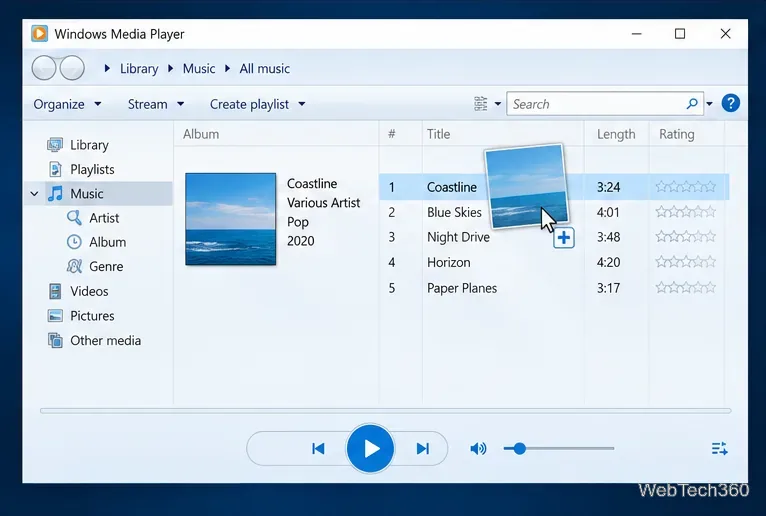Click the View options icon
Image resolution: width=766 pixels, height=516 pixels.
click(481, 104)
